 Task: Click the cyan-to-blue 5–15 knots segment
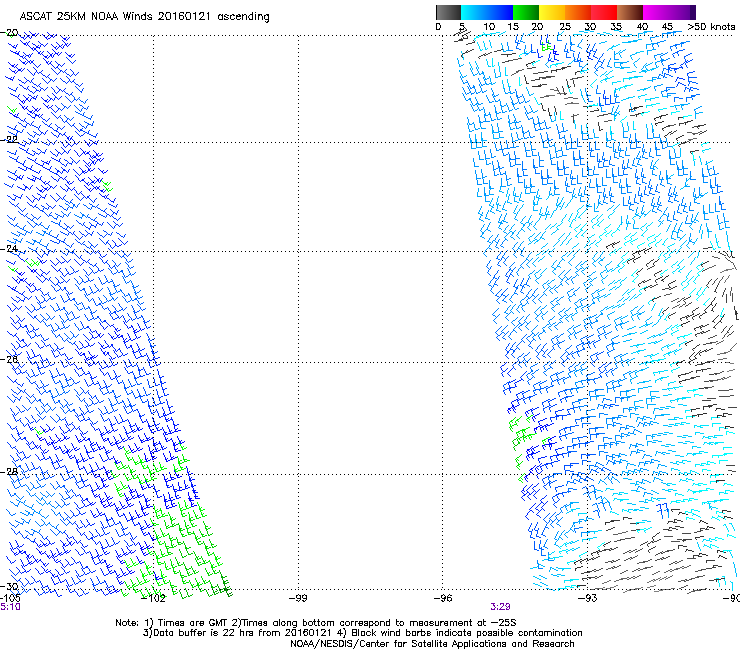pyautogui.click(x=487, y=12)
